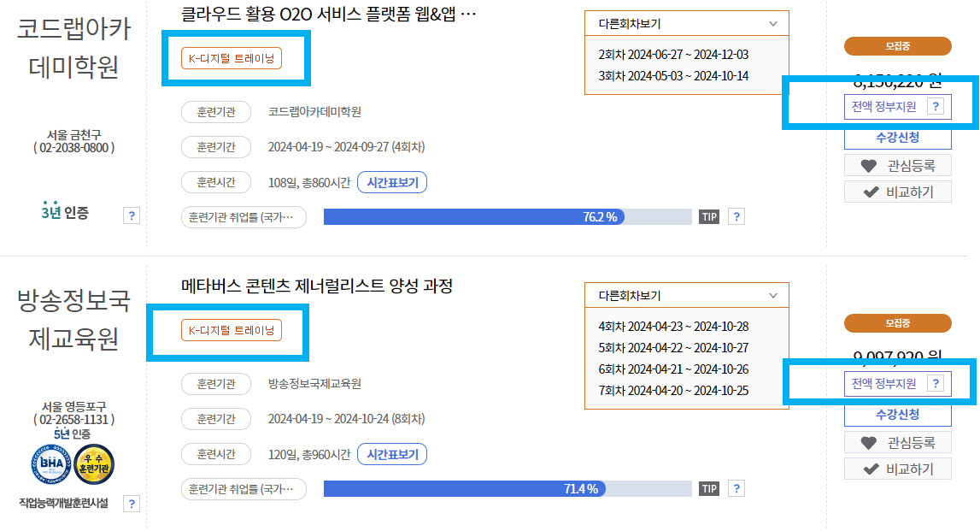Toggle the heart 관심등록 for the metaverse course
This screenshot has width=980, height=531.
897,443
